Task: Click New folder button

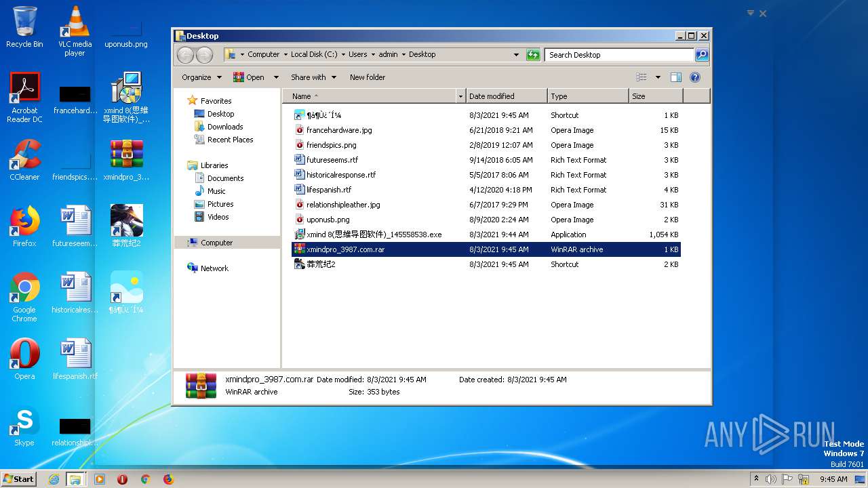Action: point(368,77)
